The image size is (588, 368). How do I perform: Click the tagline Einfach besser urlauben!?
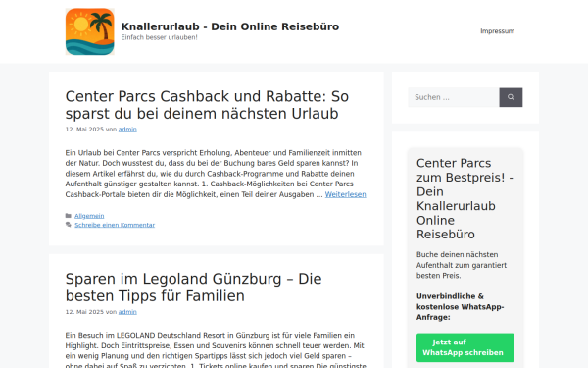coord(160,37)
